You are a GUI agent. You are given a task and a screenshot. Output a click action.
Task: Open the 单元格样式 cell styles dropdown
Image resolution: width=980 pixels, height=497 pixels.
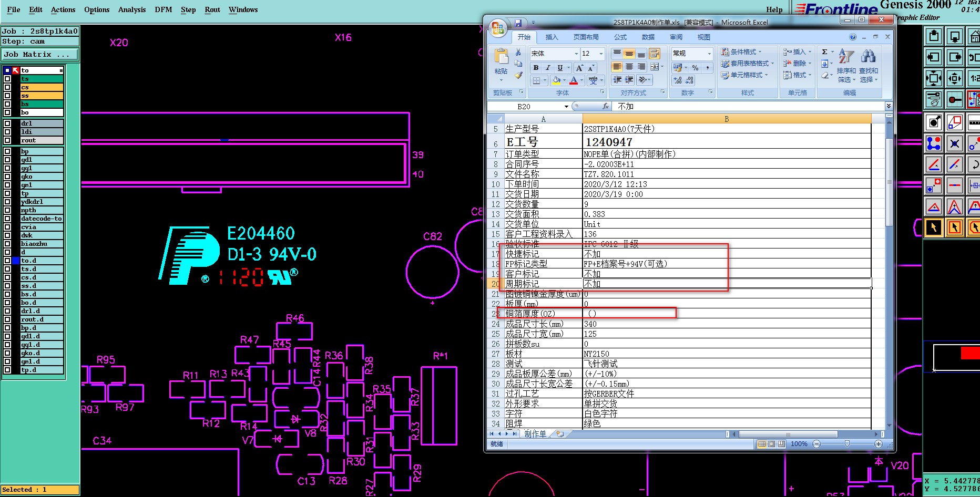pyautogui.click(x=744, y=75)
